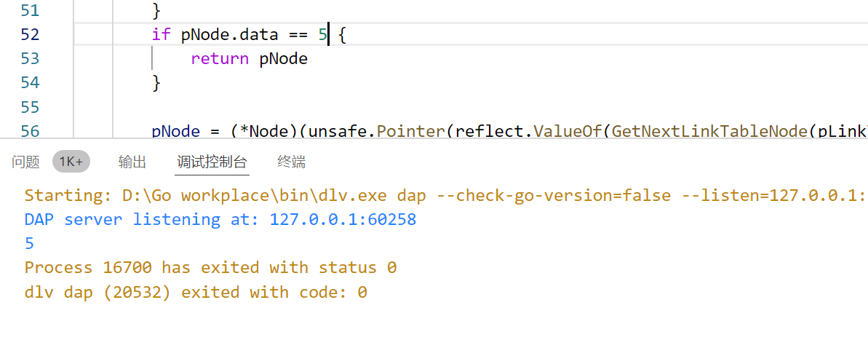Click the dlv dap exited with code line

pyautogui.click(x=196, y=292)
